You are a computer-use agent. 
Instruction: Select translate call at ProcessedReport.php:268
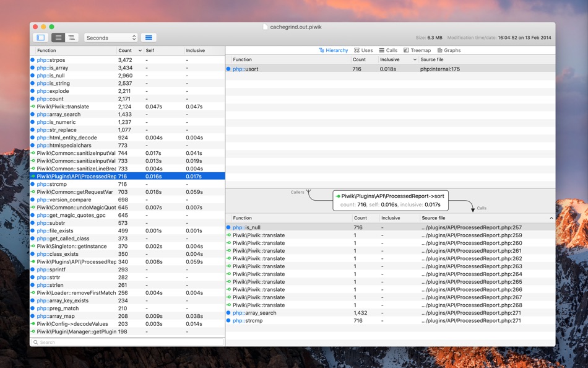pyautogui.click(x=391, y=305)
